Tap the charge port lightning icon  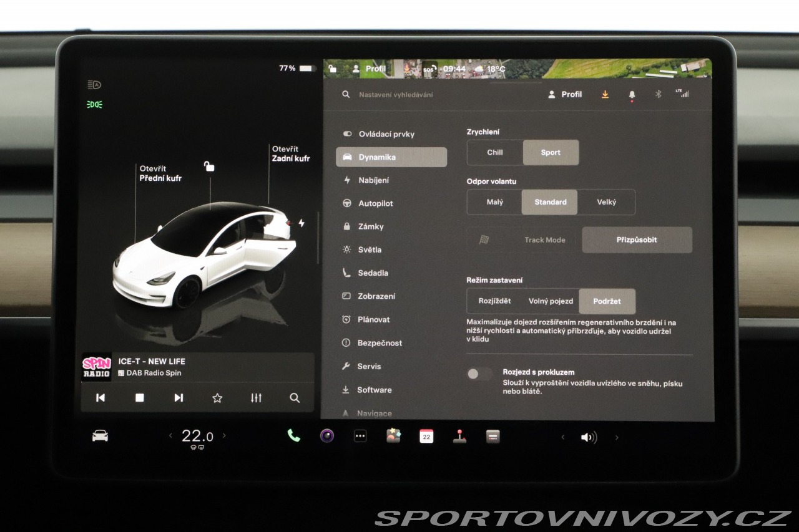(x=301, y=223)
